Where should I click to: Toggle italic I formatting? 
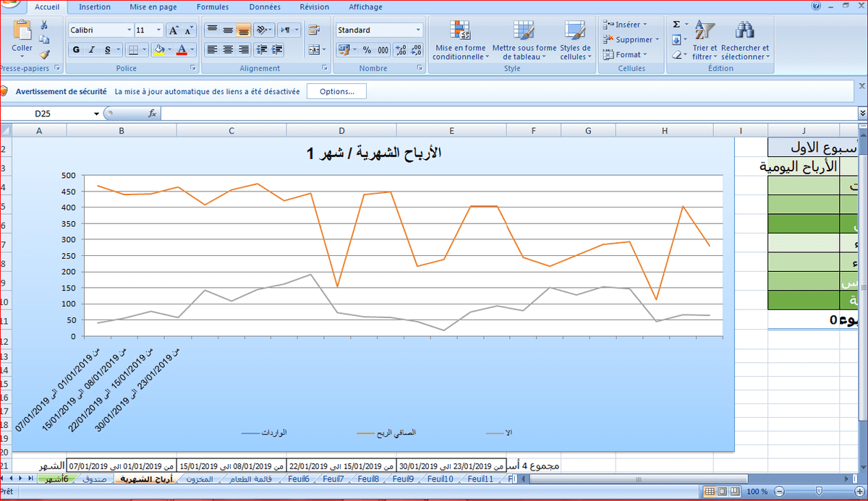pos(92,50)
